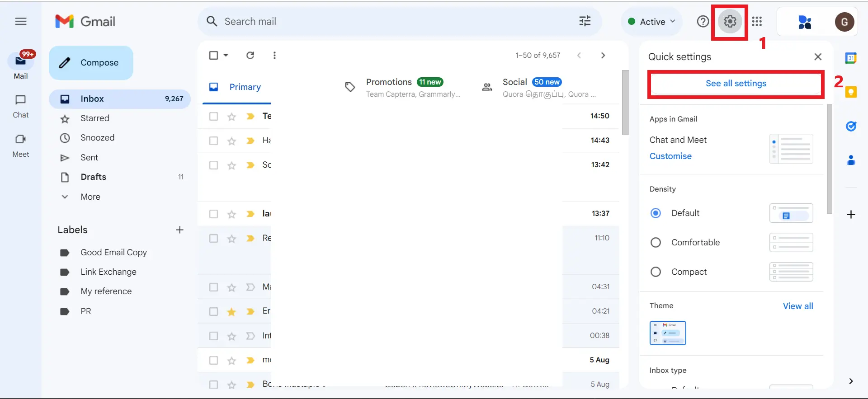This screenshot has width=868, height=399.
Task: Hide side panel chevron arrow
Action: pos(851,381)
